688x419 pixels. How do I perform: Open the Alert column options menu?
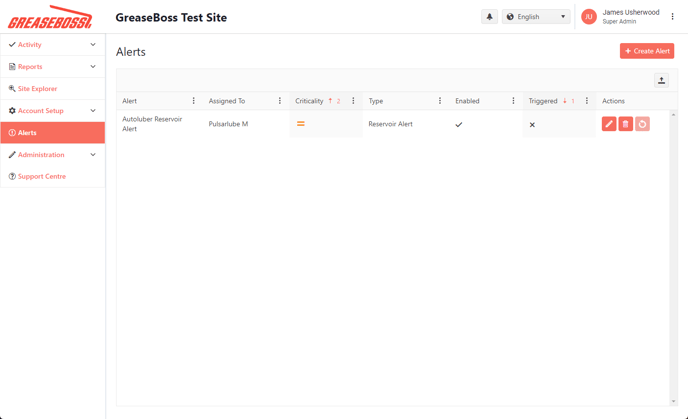tap(194, 101)
